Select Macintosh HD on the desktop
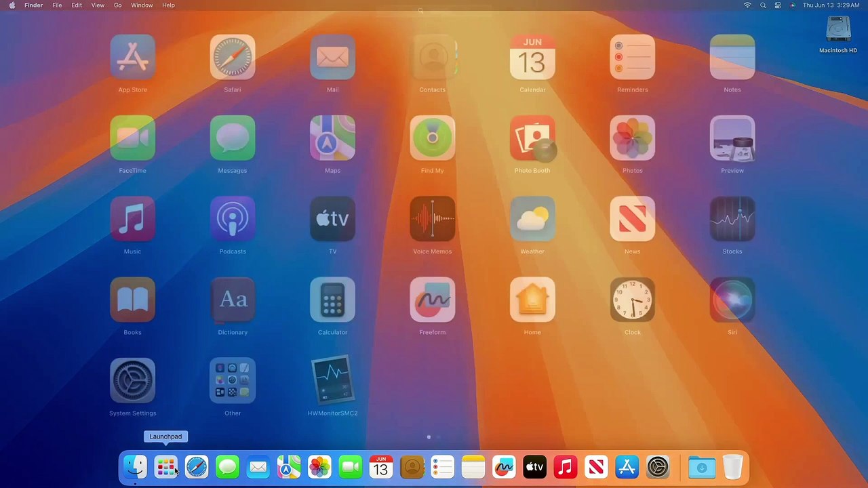 click(838, 35)
